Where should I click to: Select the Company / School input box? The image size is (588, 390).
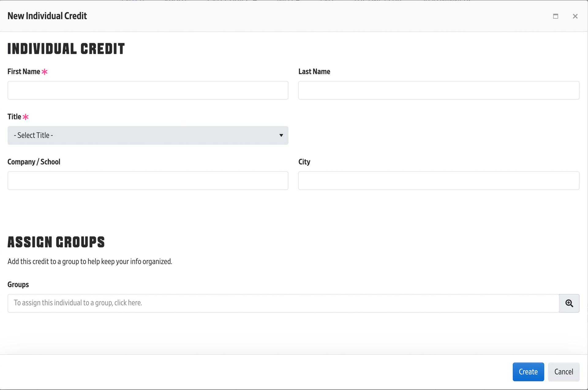(x=148, y=181)
